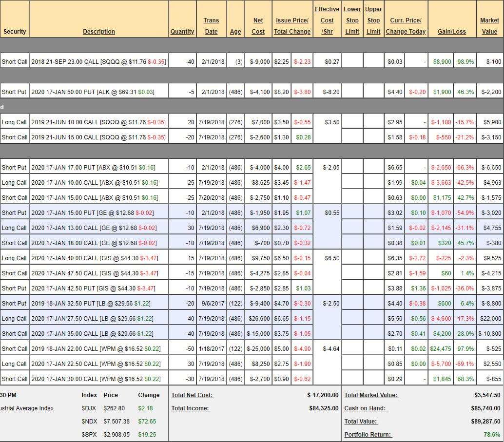Click the empty Upper Stop Limit cell for SQQQ 23.00 CALL
The width and height of the screenshot is (504, 442).
point(373,62)
